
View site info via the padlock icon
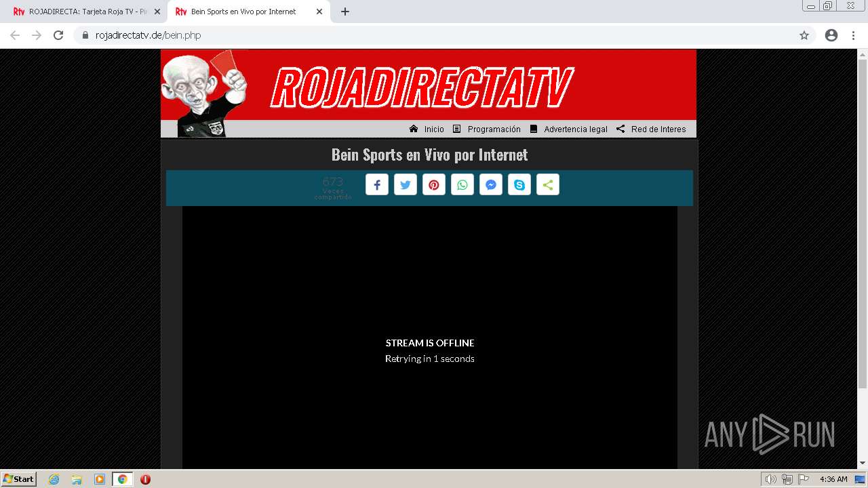(x=85, y=35)
